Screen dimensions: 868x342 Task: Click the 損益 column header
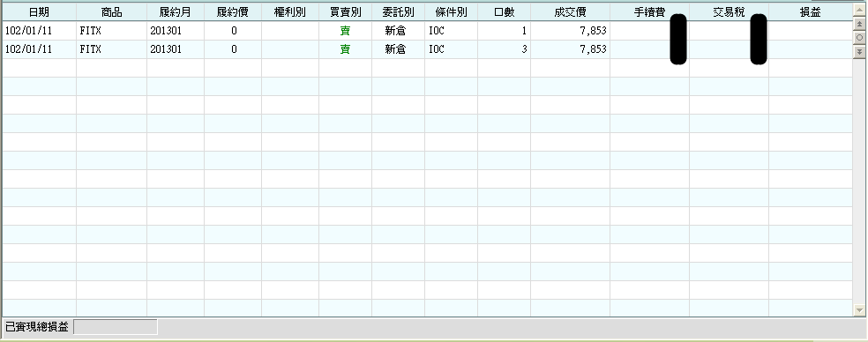click(x=811, y=12)
